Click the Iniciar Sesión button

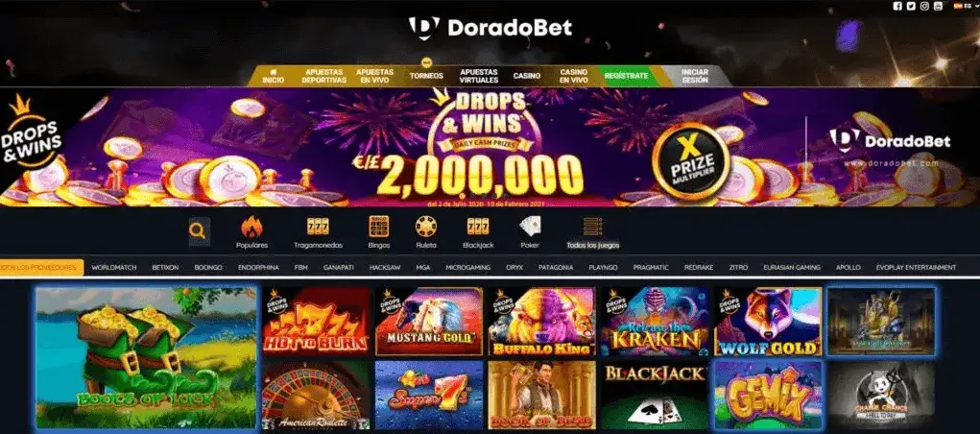(695, 76)
